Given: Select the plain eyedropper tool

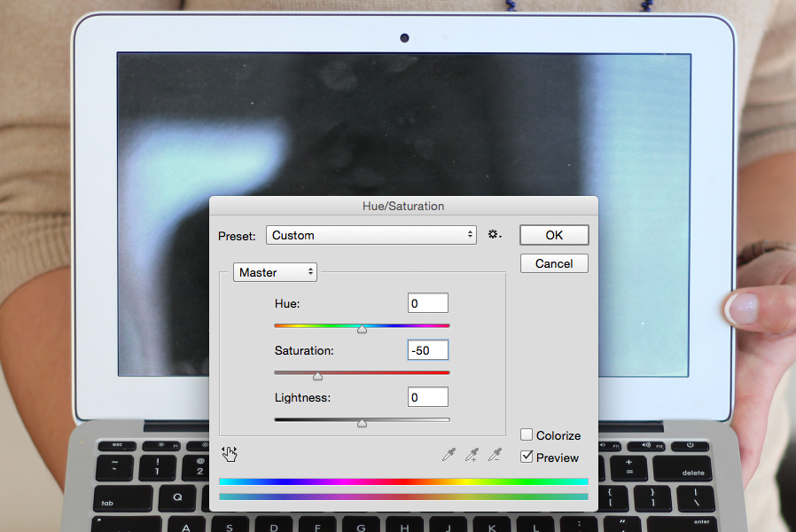Looking at the screenshot, I should [449, 454].
